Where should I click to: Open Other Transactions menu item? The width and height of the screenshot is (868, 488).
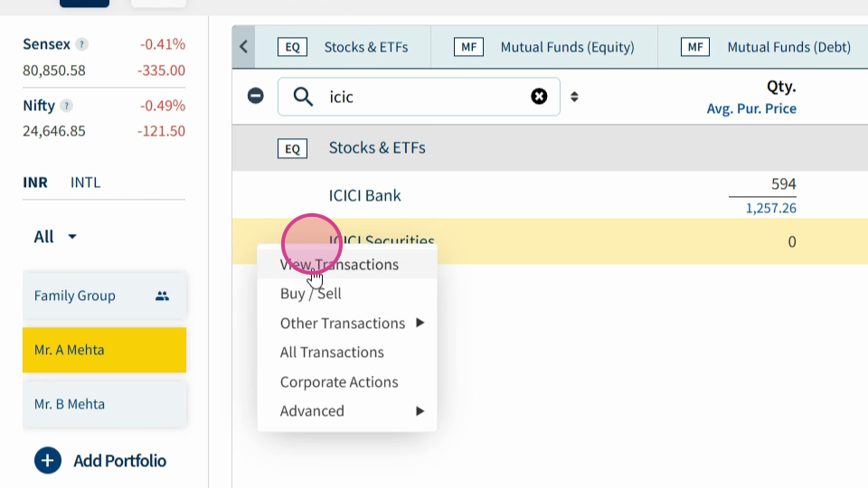pos(347,324)
